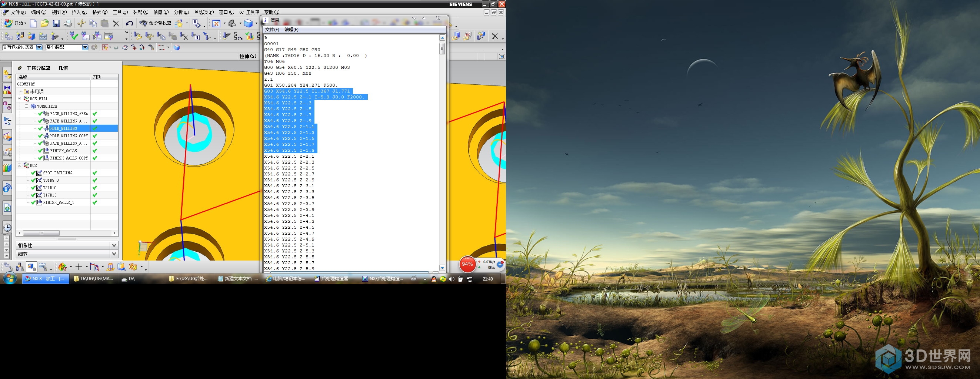This screenshot has height=379, width=980.
Task: Expand toolbar overflow chevron
Action: [x=126, y=33]
